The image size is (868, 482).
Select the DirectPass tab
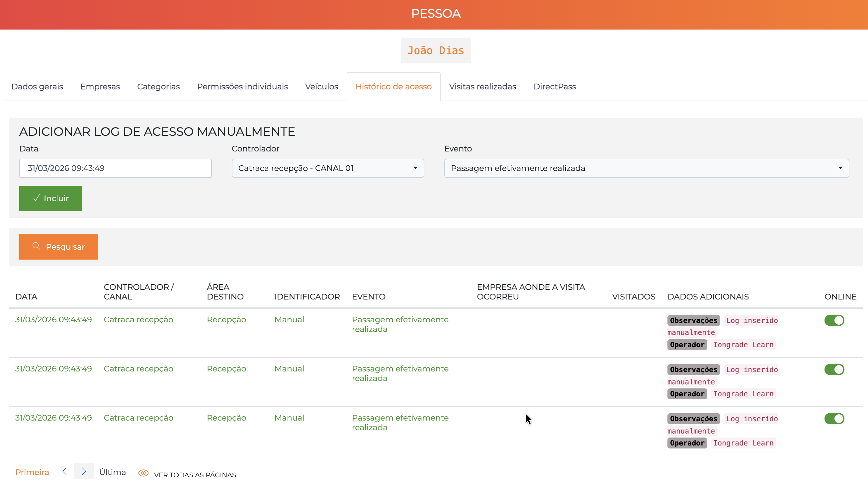[x=554, y=87]
